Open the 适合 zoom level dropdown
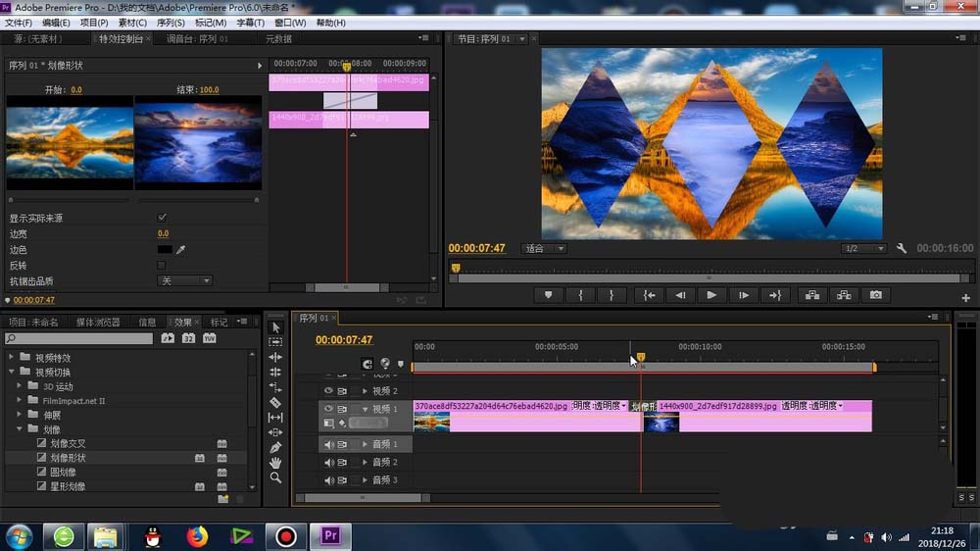This screenshot has height=551, width=980. [x=544, y=249]
